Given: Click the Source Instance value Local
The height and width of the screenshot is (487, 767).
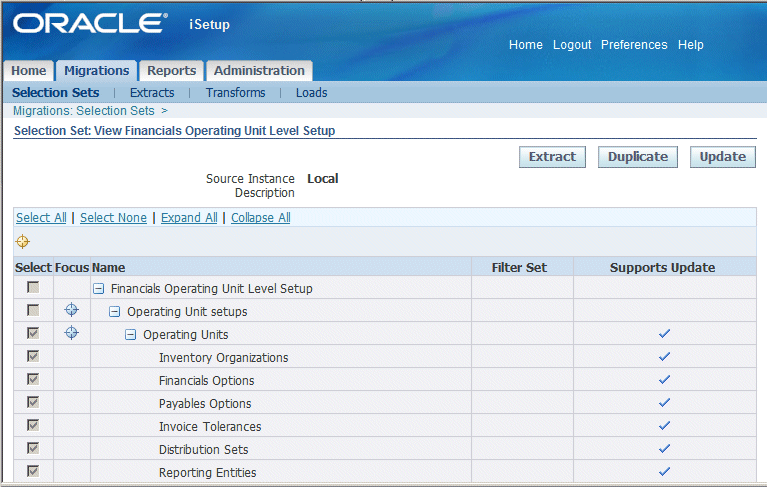Looking at the screenshot, I should pyautogui.click(x=323, y=178).
